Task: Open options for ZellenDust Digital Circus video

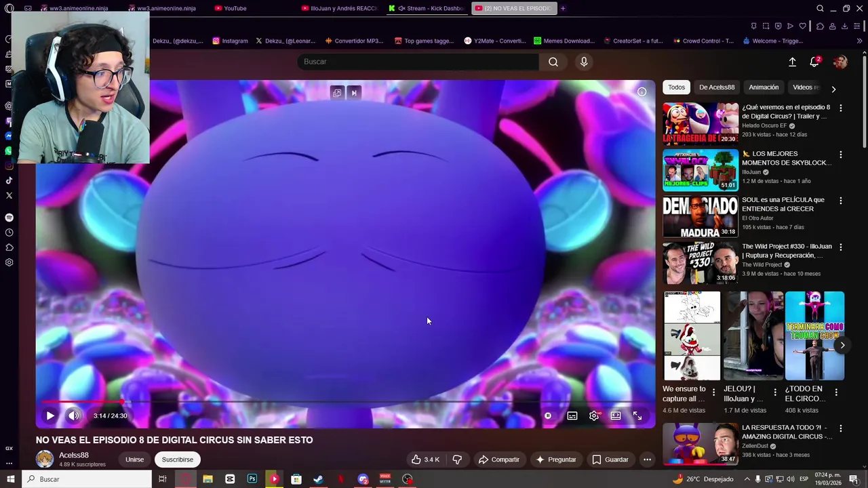Action: (841, 429)
